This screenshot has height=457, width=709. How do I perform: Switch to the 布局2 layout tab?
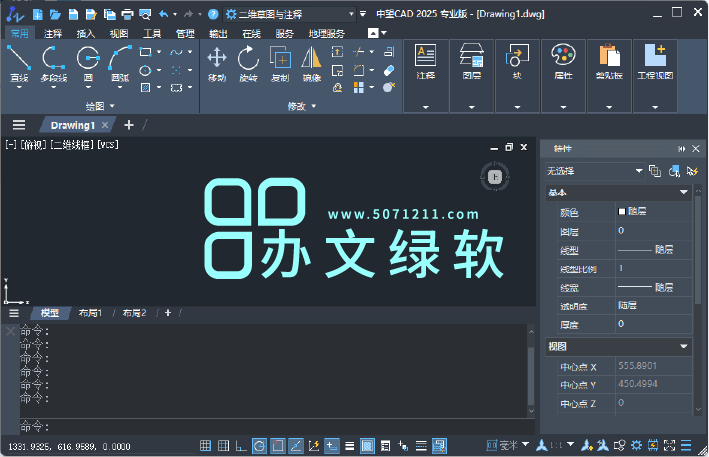tap(134, 313)
